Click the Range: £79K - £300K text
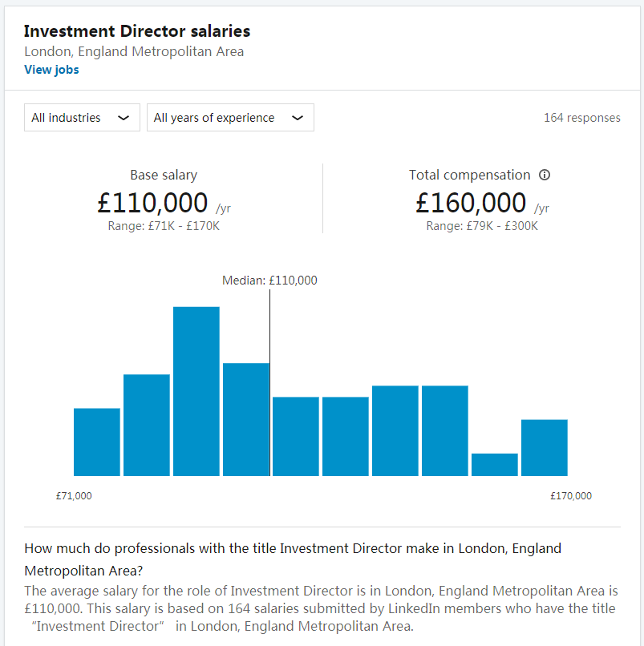 click(482, 226)
